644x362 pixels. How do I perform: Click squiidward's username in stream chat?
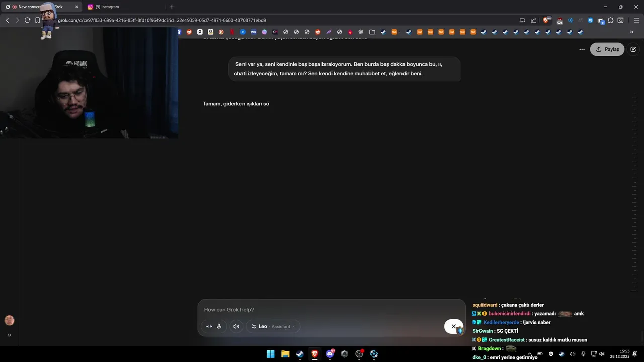(485, 305)
